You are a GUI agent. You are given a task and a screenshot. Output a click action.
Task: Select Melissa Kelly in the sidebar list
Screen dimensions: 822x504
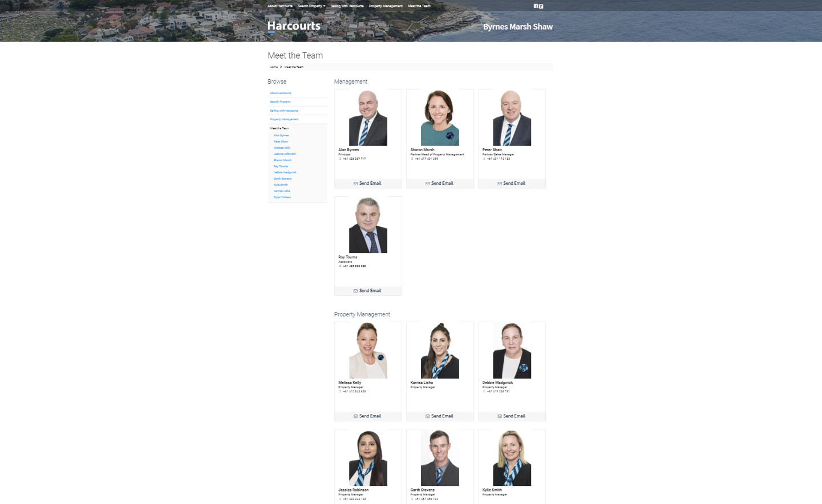(282, 148)
